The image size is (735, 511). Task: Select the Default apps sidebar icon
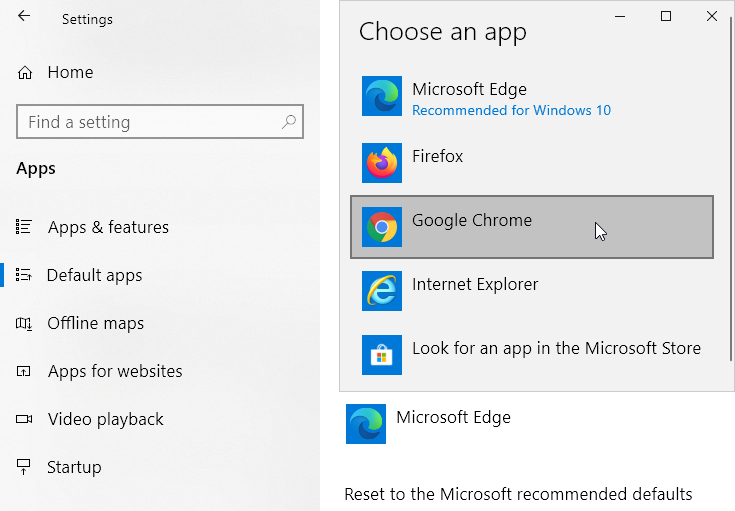[23, 275]
